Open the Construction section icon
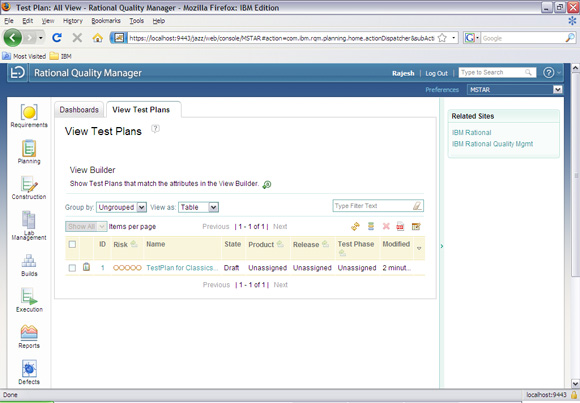 [29, 184]
